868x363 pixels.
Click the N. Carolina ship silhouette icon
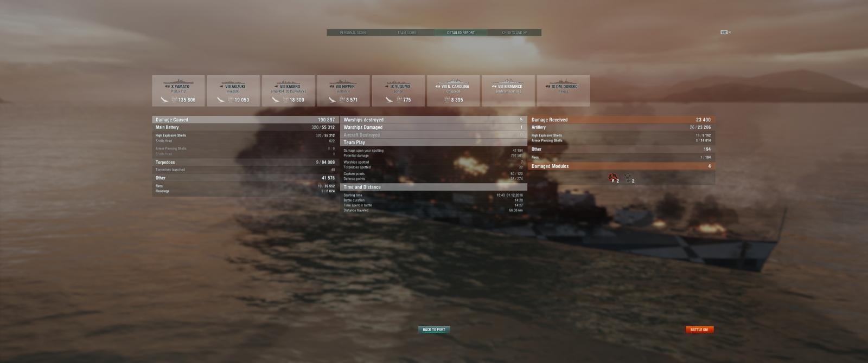click(454, 82)
